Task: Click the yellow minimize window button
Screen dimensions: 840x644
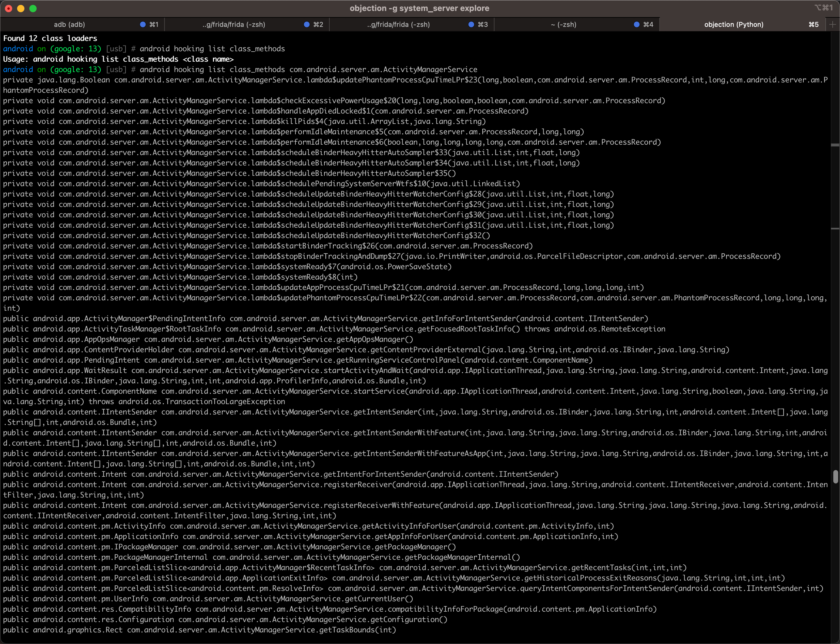Action: [21, 9]
